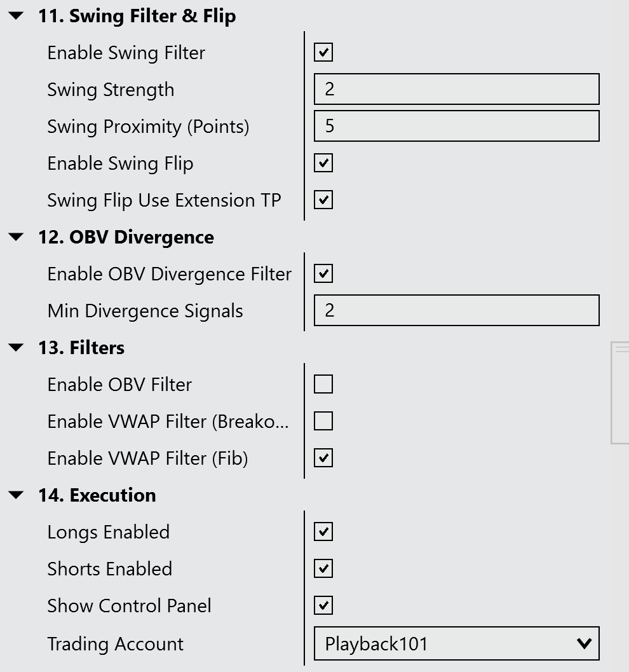
Task: Click the Swing Strength input field
Action: [456, 90]
